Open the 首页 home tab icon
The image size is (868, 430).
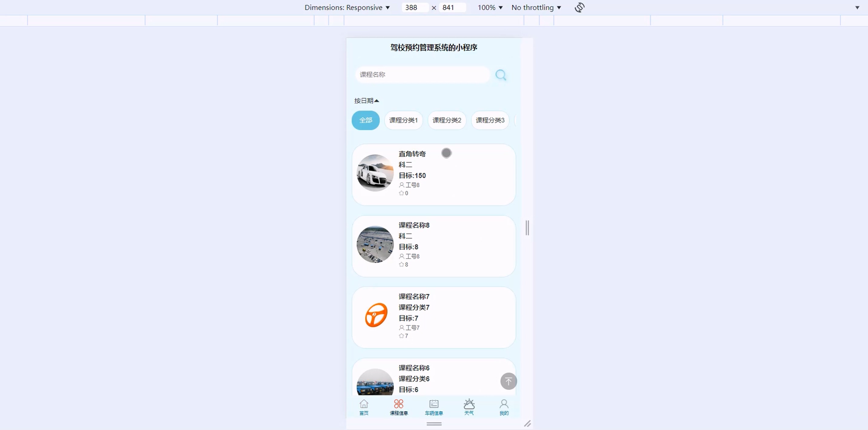[x=363, y=404]
